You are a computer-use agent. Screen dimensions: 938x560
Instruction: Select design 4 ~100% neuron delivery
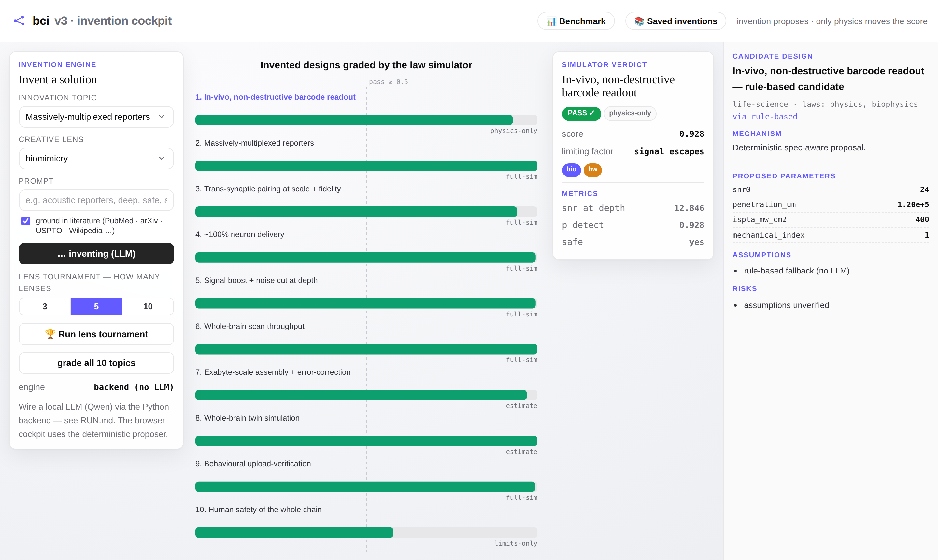click(x=240, y=234)
